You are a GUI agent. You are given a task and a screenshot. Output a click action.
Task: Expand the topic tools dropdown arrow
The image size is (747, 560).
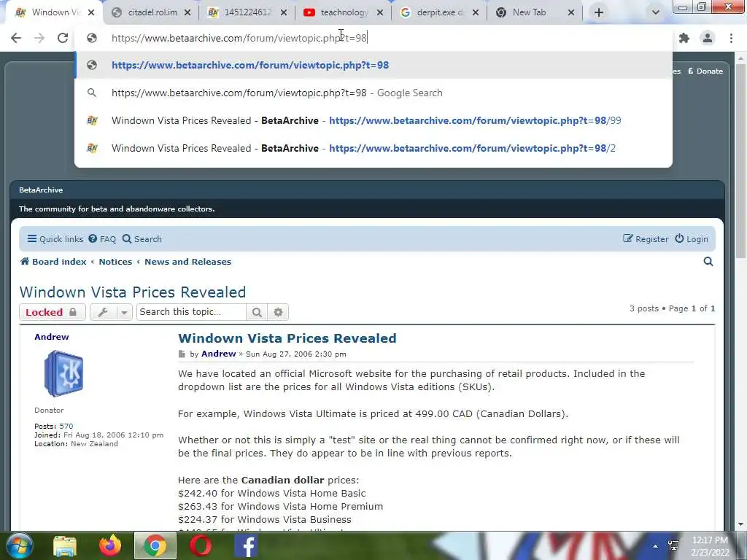point(124,312)
